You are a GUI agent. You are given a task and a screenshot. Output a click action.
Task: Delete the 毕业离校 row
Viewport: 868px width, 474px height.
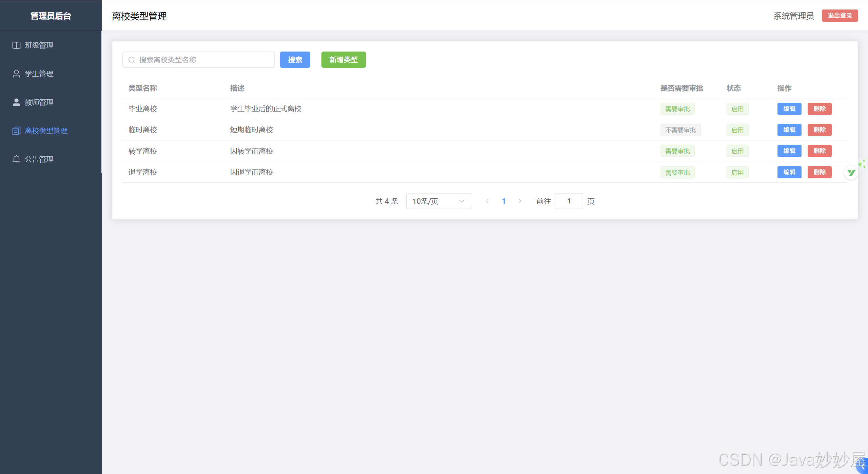820,109
